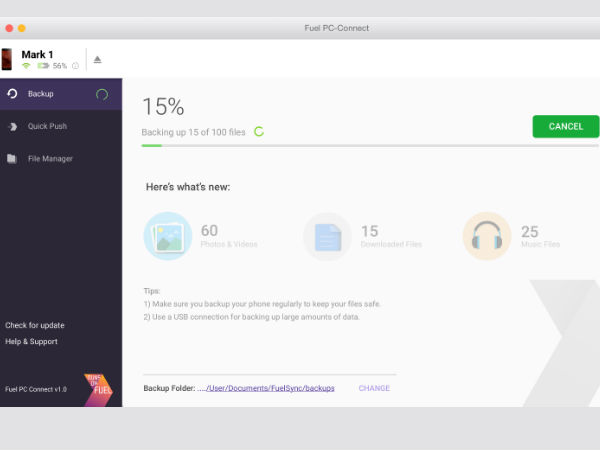Open the backup folder path link

pos(266,388)
